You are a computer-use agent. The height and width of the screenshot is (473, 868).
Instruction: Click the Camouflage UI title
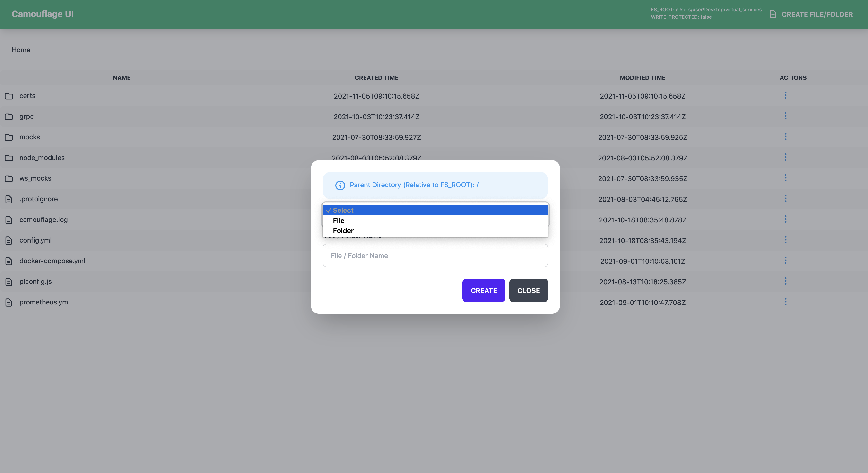pos(43,14)
